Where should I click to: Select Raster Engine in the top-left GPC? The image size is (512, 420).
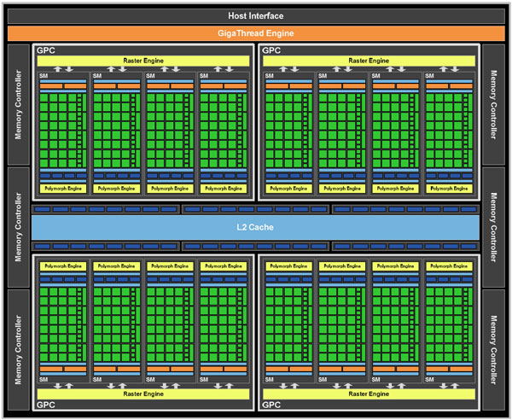point(143,61)
